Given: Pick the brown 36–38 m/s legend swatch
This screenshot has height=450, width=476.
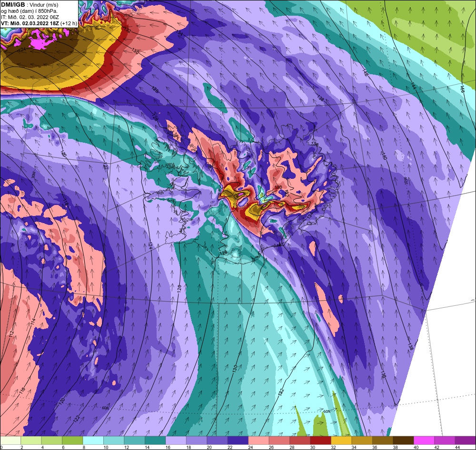Looking at the screenshot, I should pos(383,440).
